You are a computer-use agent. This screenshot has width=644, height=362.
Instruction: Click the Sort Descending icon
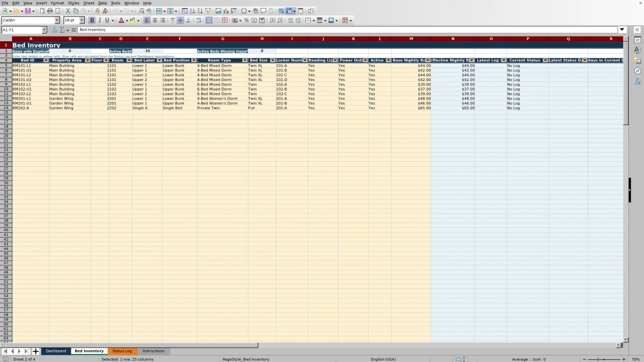[x=200, y=11]
